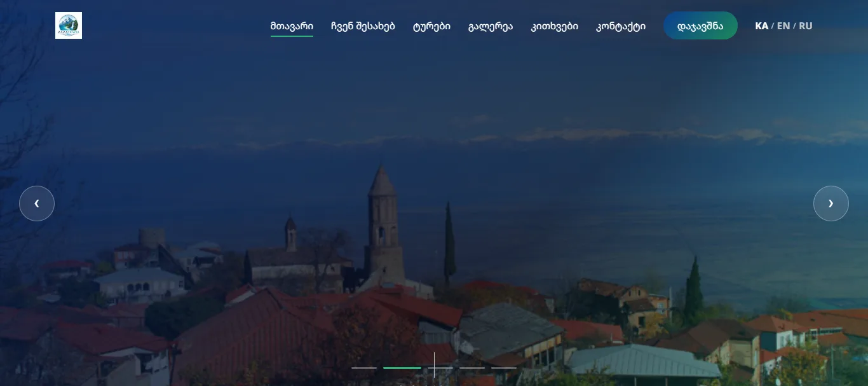Open the კონტაქტი contact page
Viewport: 868px width, 386px height.
click(621, 26)
